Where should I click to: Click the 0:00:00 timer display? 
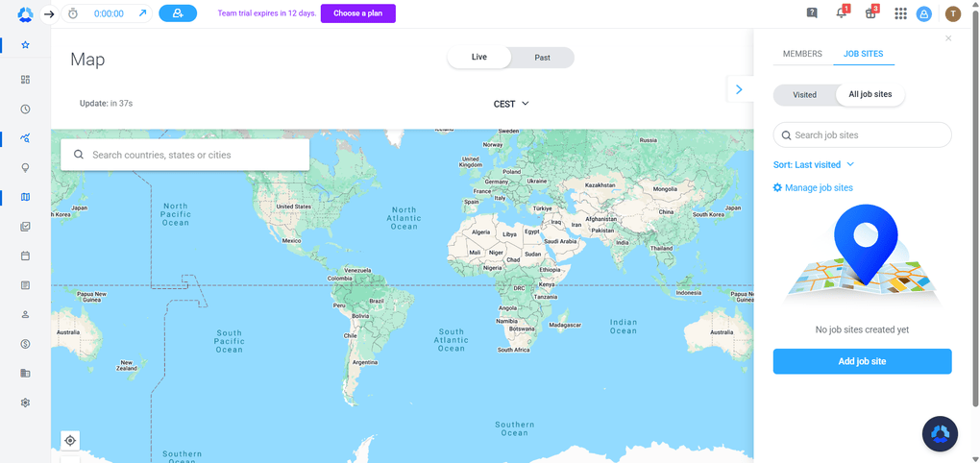click(x=109, y=13)
